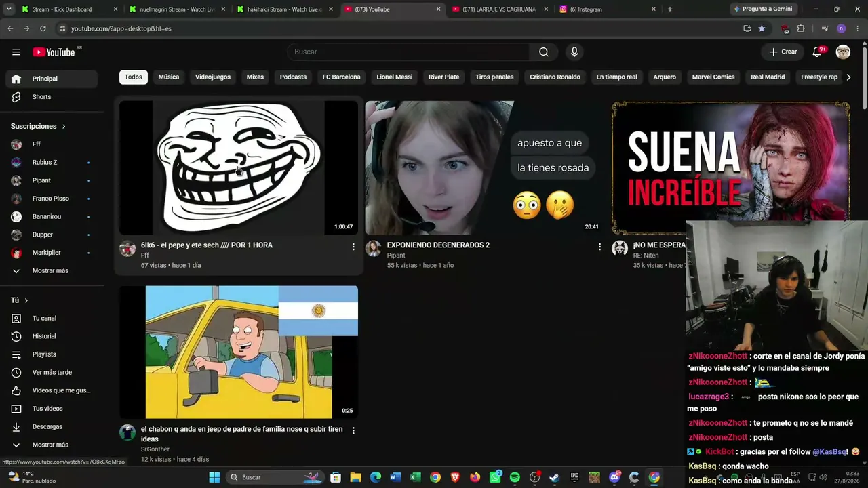
Task: Click the install app icon in address bar
Action: point(747,28)
